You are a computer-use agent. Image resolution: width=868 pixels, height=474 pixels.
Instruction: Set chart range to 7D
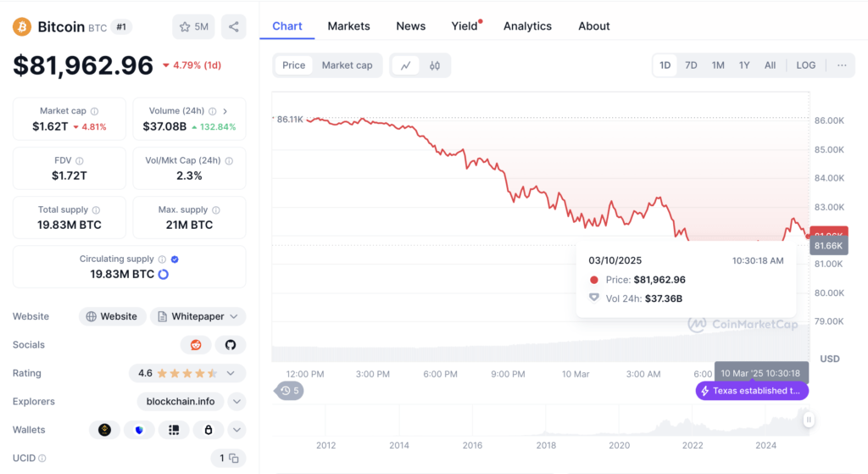691,65
